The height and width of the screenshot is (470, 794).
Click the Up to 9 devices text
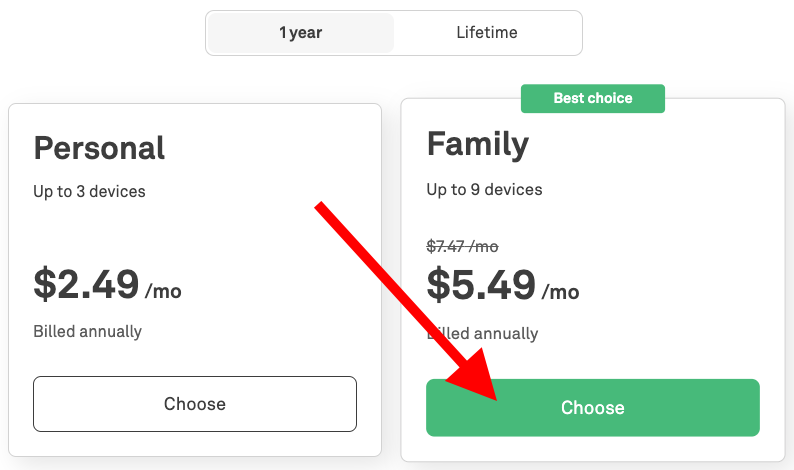[484, 189]
